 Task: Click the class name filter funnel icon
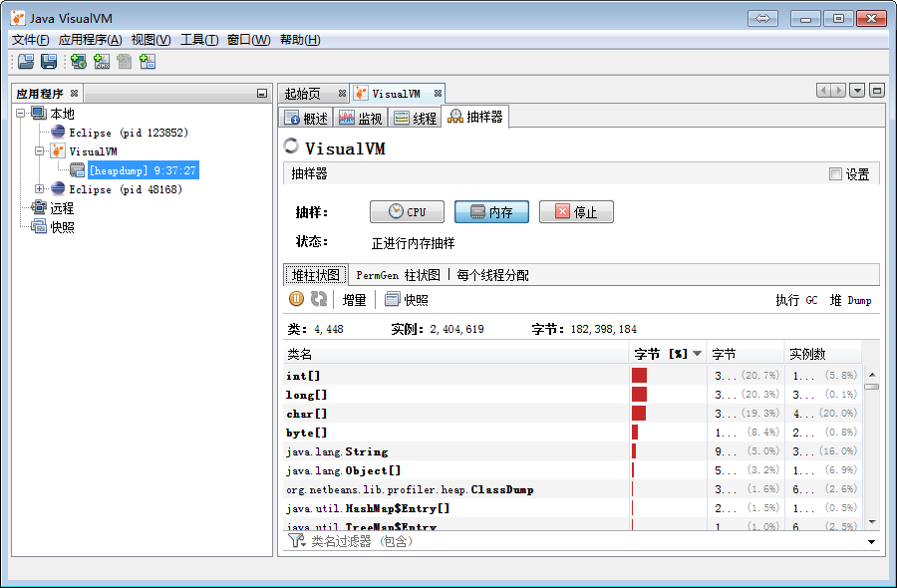coord(296,540)
